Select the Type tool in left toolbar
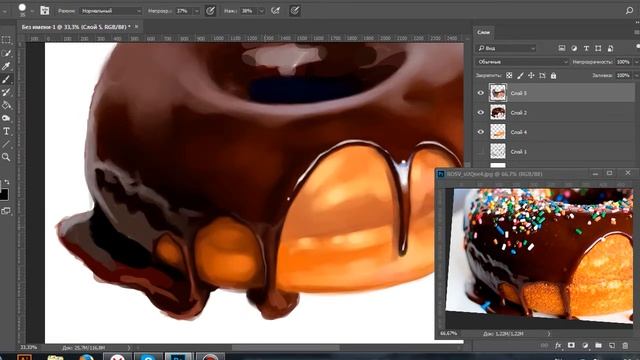Screen dimensions: 640x360 [6, 131]
